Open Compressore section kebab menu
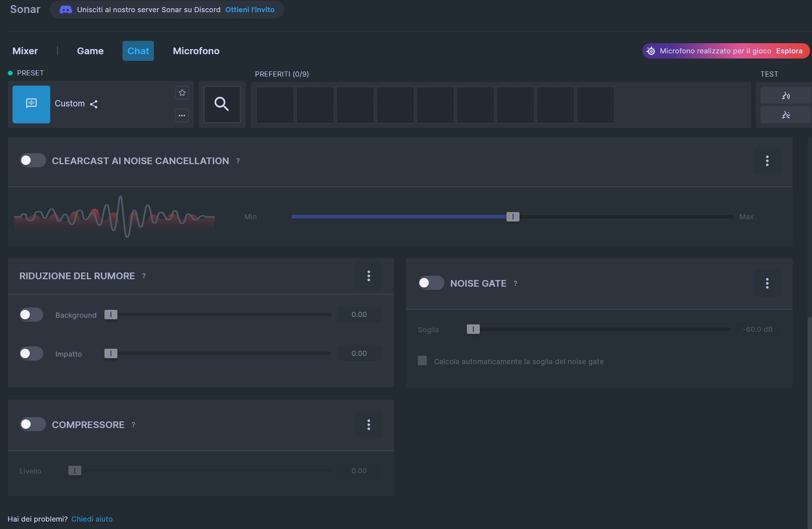The width and height of the screenshot is (812, 529). click(368, 425)
